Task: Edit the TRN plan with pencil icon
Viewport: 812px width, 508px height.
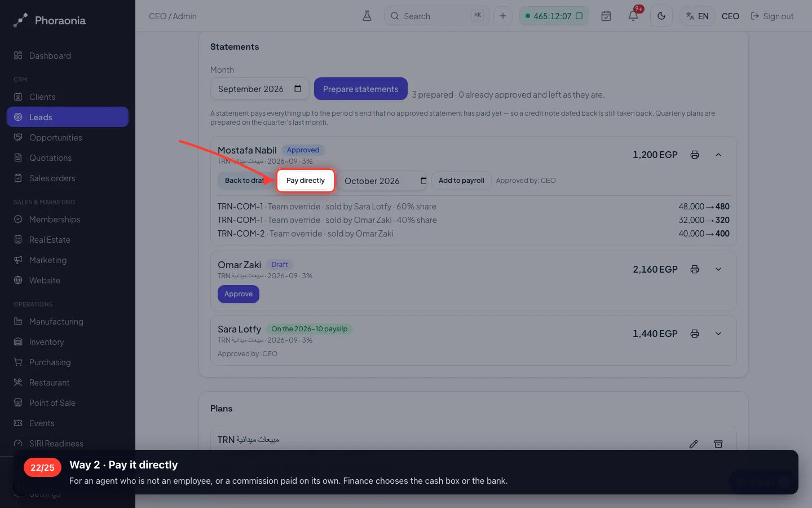Action: point(694,444)
